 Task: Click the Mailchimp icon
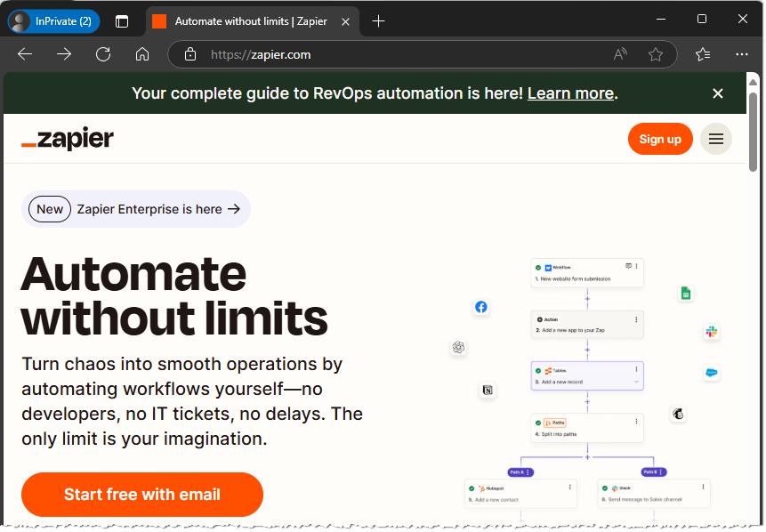pyautogui.click(x=678, y=414)
